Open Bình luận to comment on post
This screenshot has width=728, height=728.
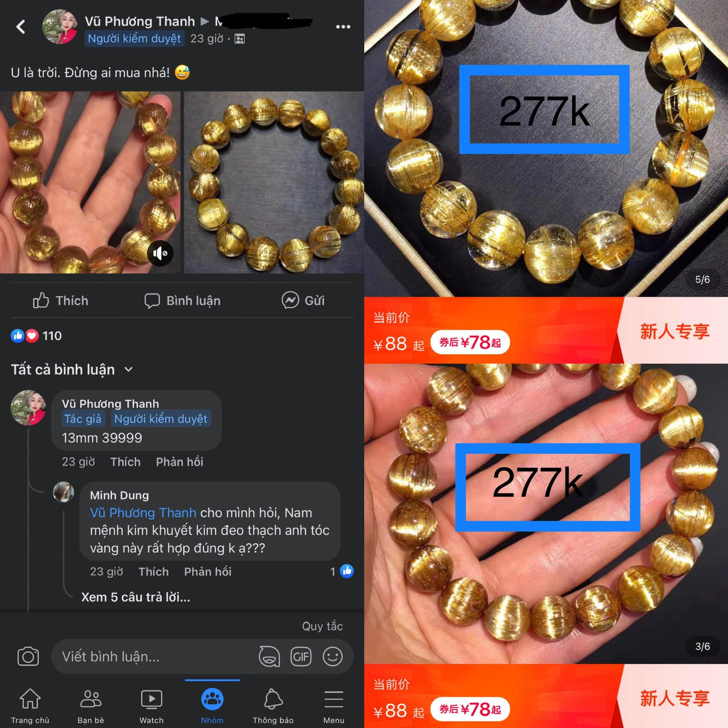pyautogui.click(x=182, y=300)
